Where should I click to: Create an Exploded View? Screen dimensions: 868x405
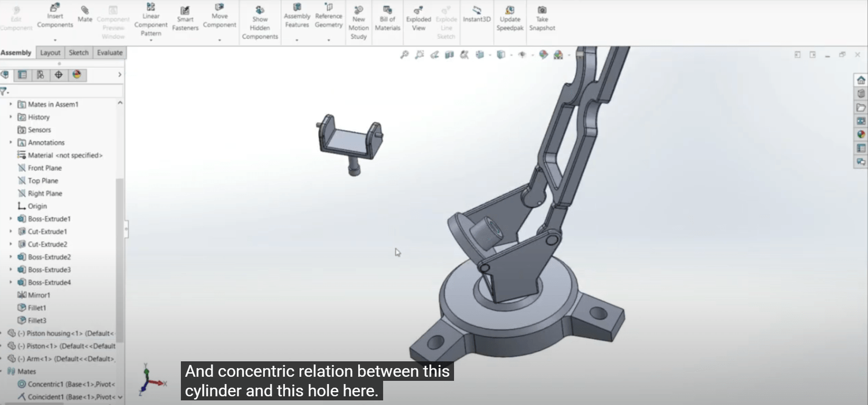click(x=418, y=19)
